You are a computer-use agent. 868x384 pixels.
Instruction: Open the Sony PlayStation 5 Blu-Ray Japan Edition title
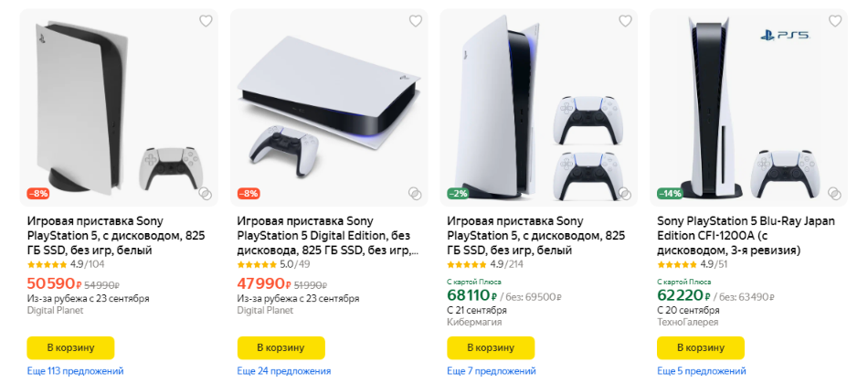click(x=746, y=235)
